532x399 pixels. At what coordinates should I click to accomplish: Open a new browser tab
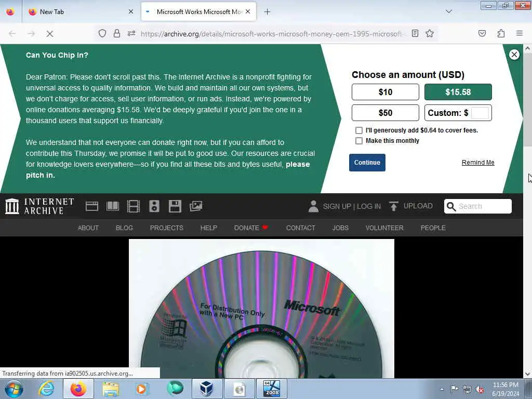click(267, 12)
